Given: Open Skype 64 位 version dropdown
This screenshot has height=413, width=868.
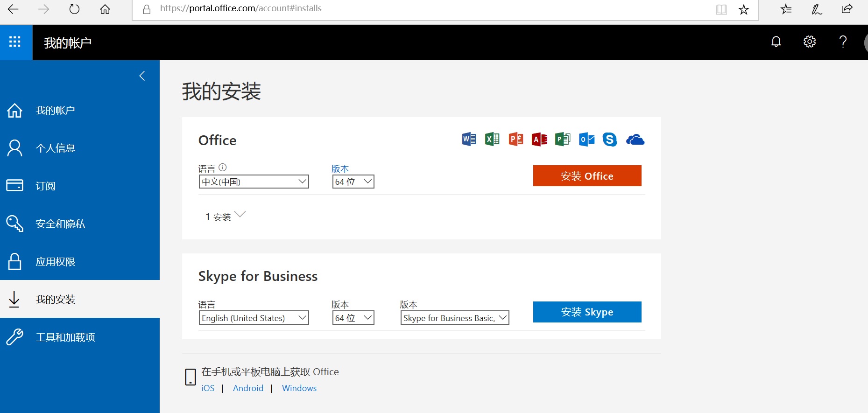Looking at the screenshot, I should [353, 318].
